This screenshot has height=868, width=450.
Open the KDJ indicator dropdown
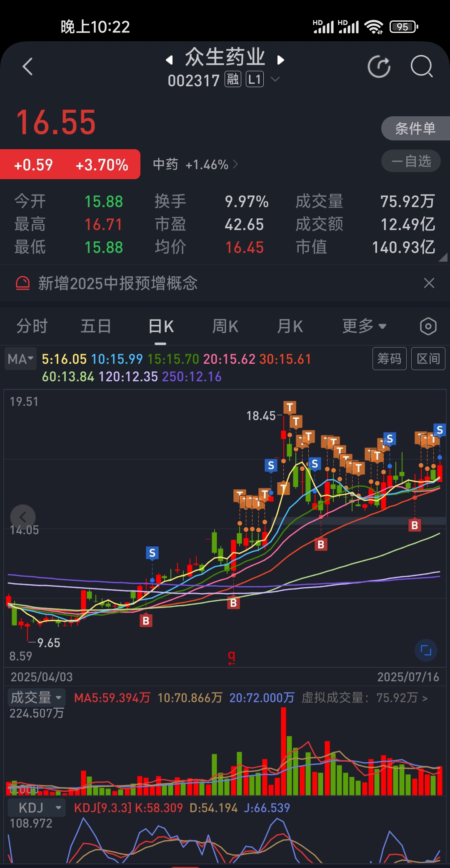(x=36, y=808)
